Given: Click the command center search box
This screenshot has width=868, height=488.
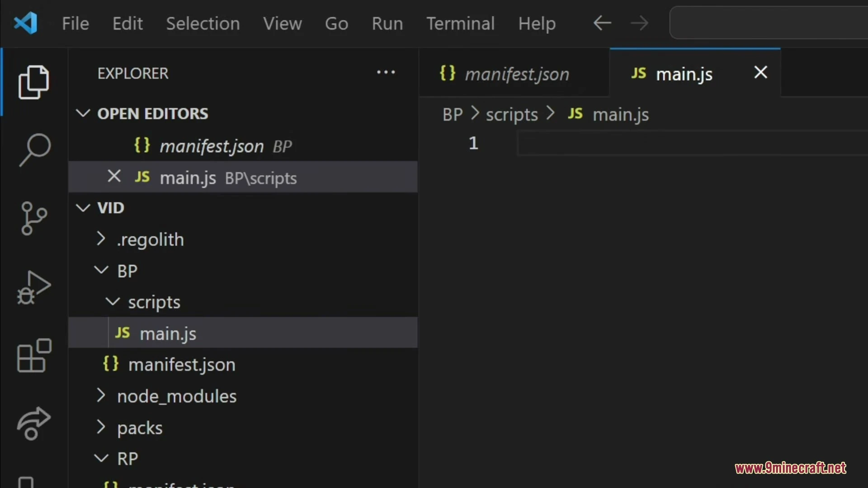Looking at the screenshot, I should pos(769,23).
